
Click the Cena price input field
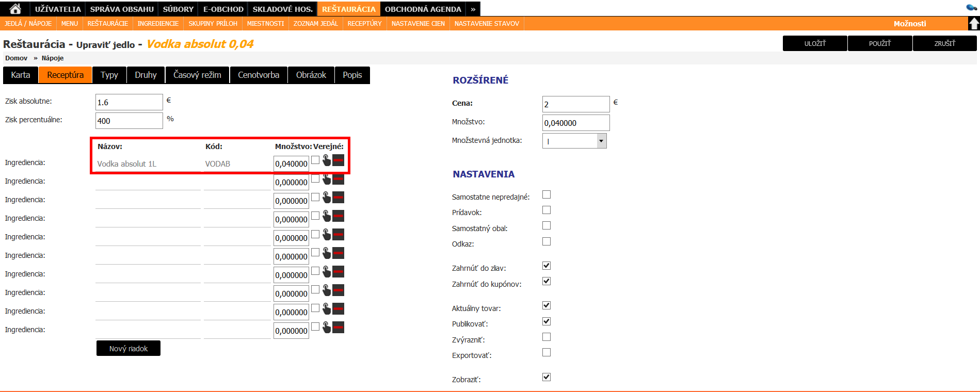point(575,104)
